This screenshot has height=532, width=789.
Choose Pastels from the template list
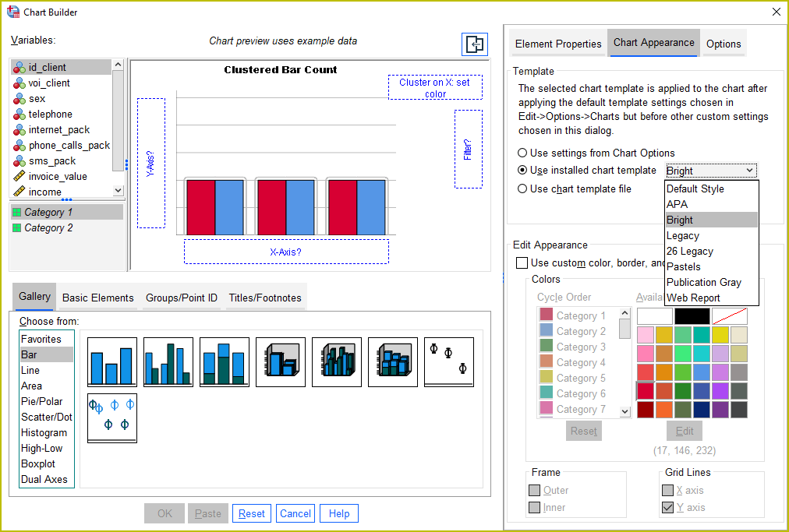[x=711, y=267]
